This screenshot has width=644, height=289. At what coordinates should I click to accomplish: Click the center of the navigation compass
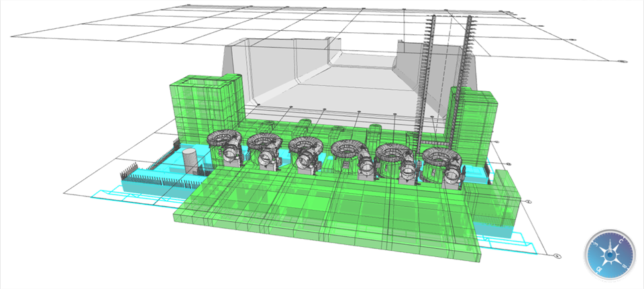point(608,254)
